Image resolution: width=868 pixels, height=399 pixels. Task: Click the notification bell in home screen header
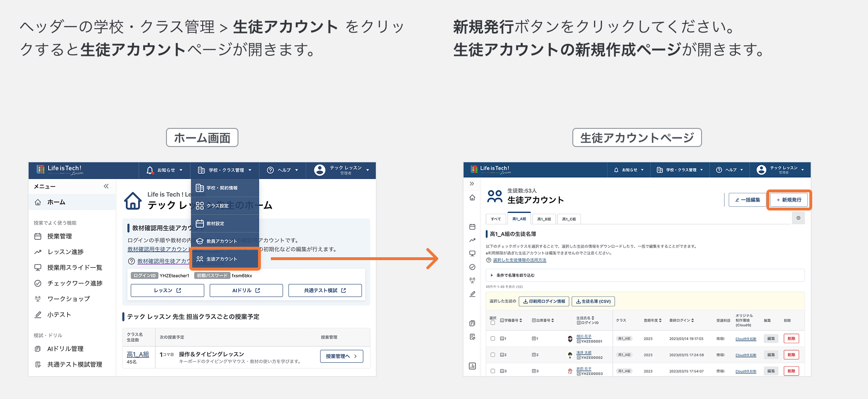pos(150,170)
